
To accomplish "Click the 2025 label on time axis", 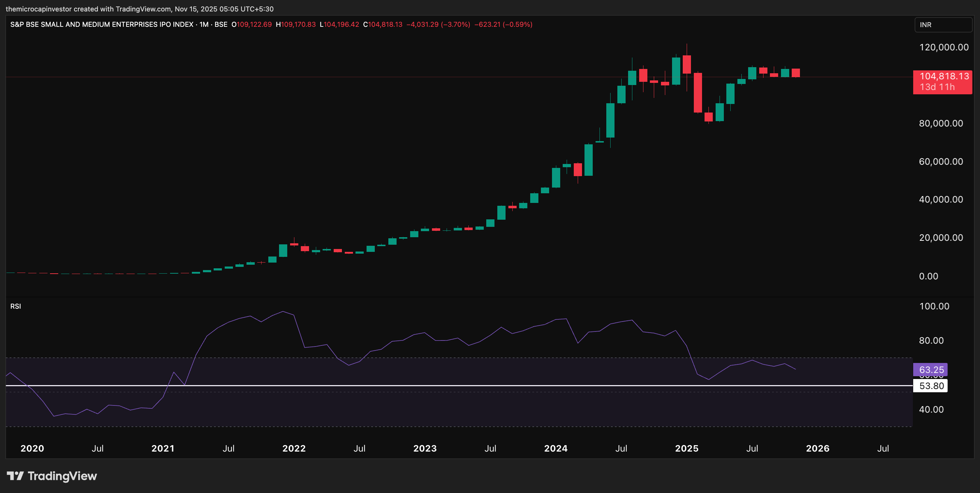I will [686, 448].
